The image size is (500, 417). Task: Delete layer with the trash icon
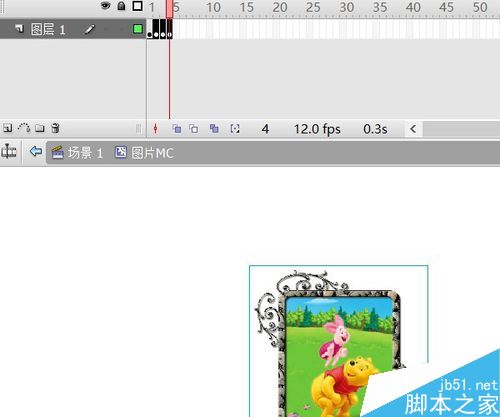[x=55, y=128]
